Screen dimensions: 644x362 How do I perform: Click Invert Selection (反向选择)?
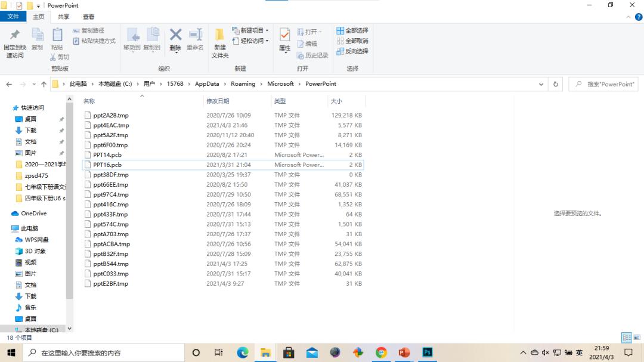(x=352, y=51)
